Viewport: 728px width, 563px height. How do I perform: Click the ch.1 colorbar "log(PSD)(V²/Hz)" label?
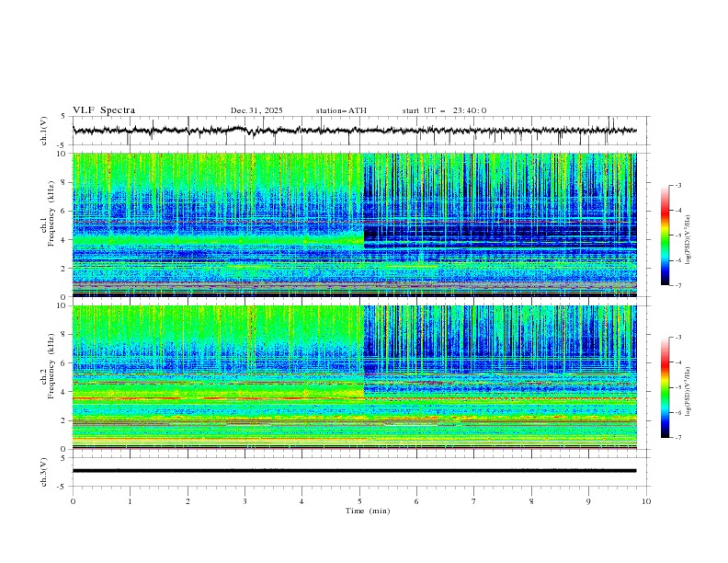coord(688,240)
